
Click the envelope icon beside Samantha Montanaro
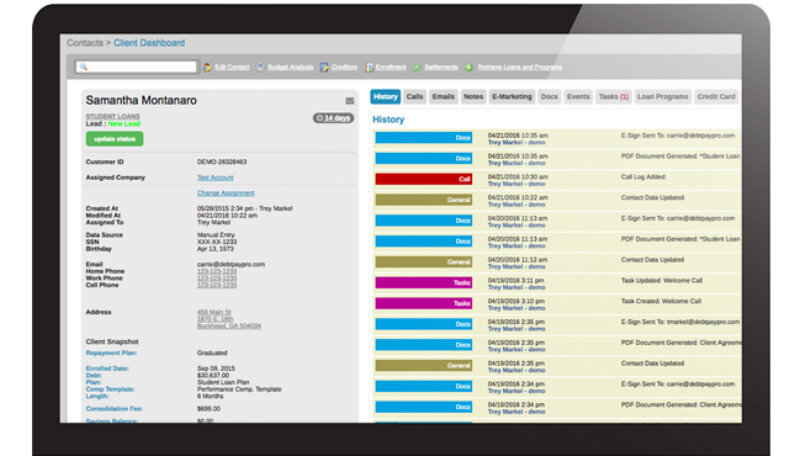(349, 101)
